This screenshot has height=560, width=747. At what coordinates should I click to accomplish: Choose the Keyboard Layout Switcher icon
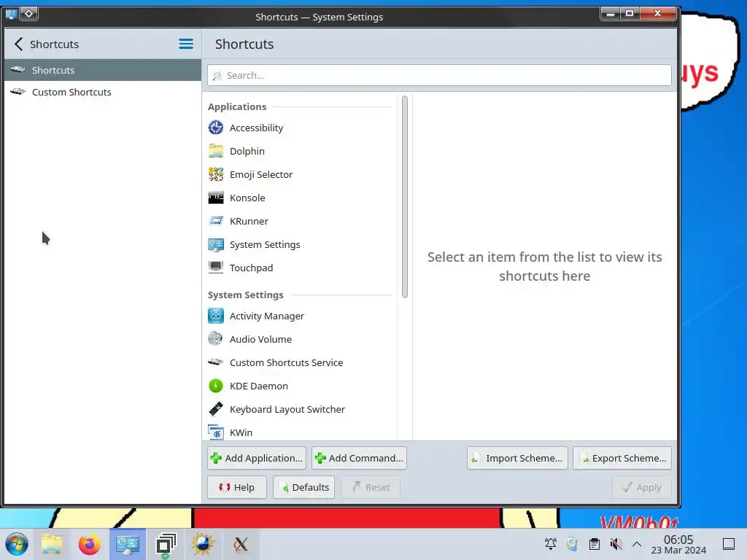coord(216,409)
